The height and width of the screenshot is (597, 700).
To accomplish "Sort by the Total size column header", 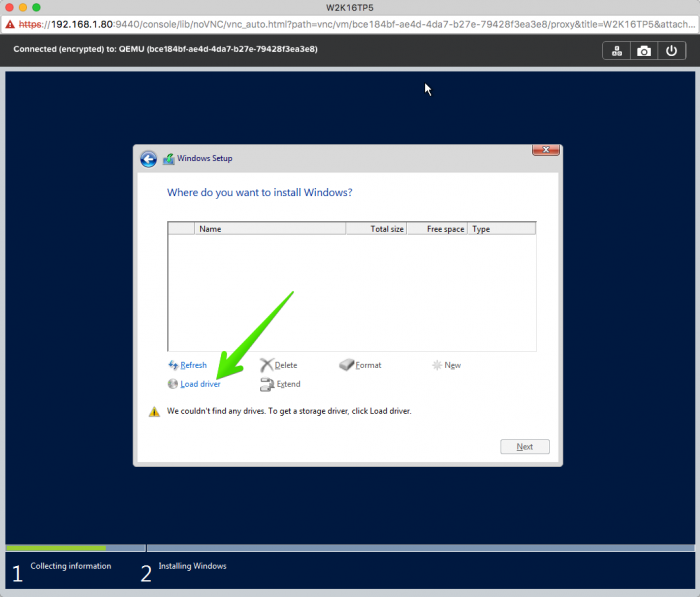I will pos(376,229).
